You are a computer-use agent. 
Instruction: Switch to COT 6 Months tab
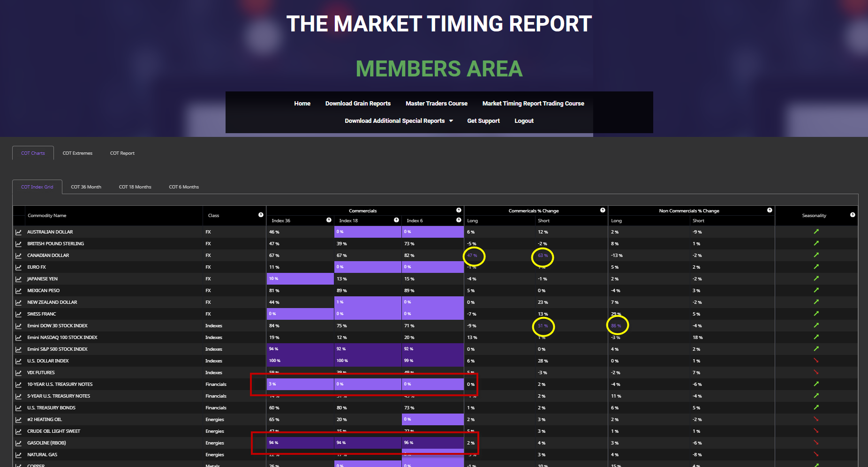coord(184,187)
